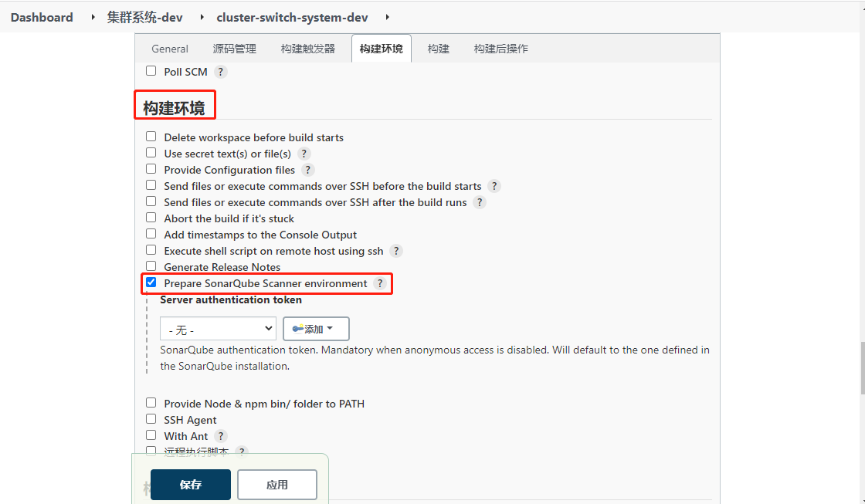Enable the SSH Agent checkbox

151,419
